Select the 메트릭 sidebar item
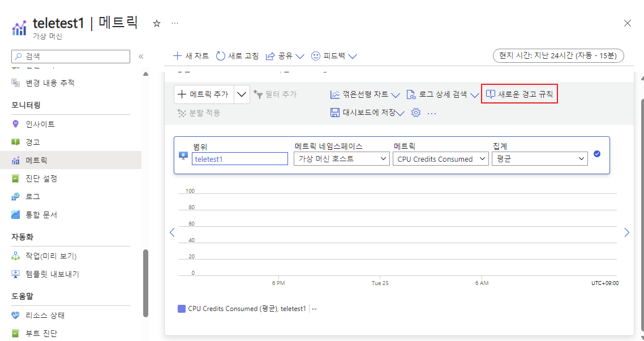 point(71,160)
